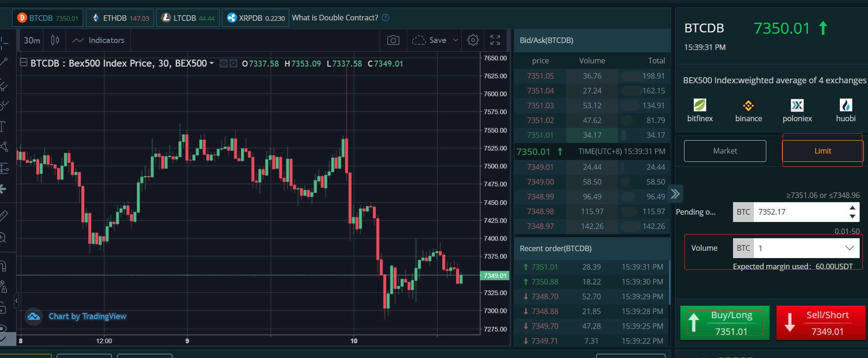Open the 30m interval selector
The image size is (868, 358).
(x=32, y=40)
